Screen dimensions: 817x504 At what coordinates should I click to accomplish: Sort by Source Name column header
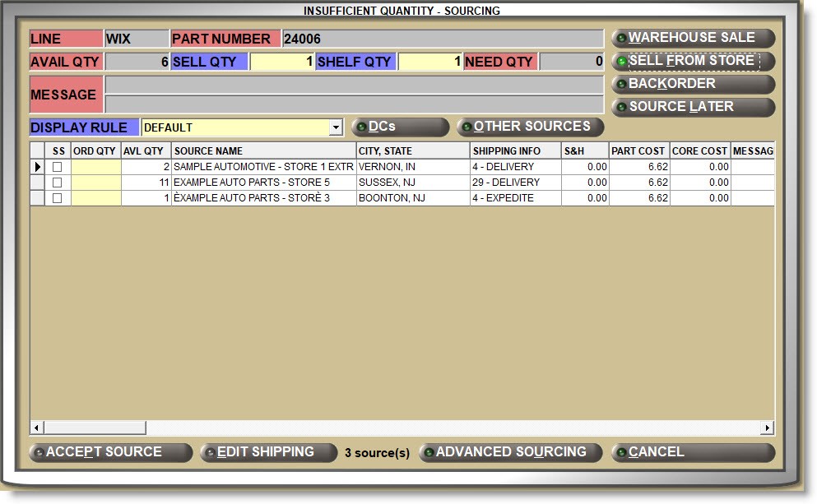pos(263,151)
